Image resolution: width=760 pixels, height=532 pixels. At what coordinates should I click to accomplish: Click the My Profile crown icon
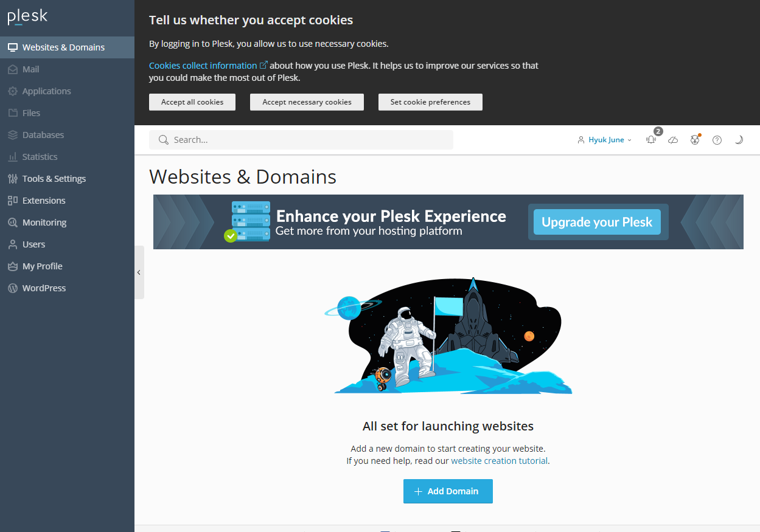click(x=12, y=266)
